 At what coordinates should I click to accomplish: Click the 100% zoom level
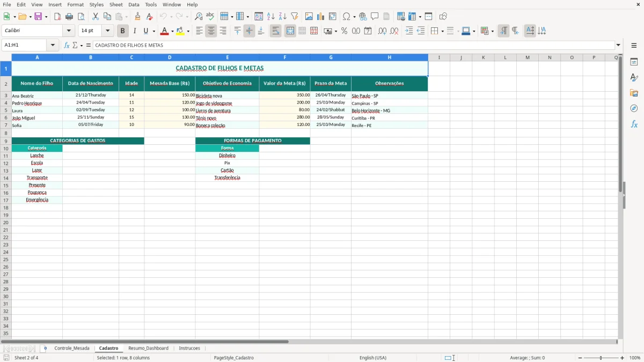(x=634, y=358)
